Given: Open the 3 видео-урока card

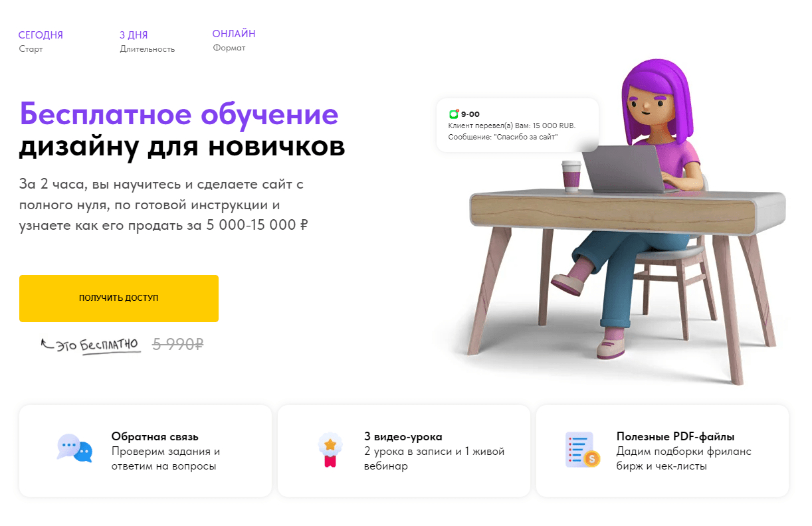Looking at the screenshot, I should point(404,451).
